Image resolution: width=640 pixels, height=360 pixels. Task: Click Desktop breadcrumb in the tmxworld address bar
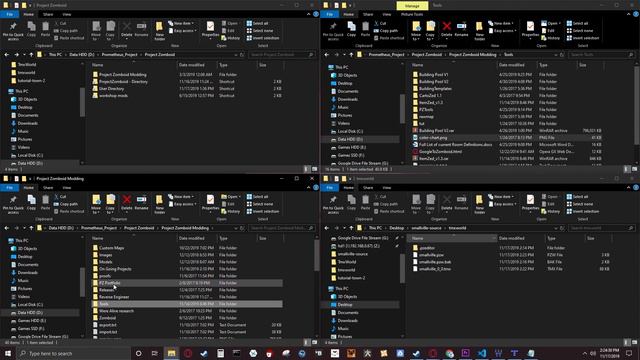pos(396,228)
